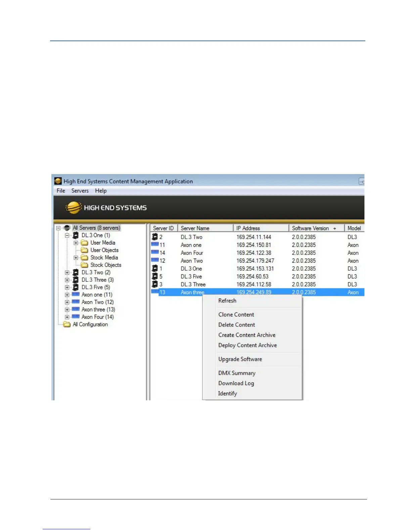Viewport: 411px width, 532px height.
Task: Click fixture icon in Server ID 5 row
Action: [155, 276]
